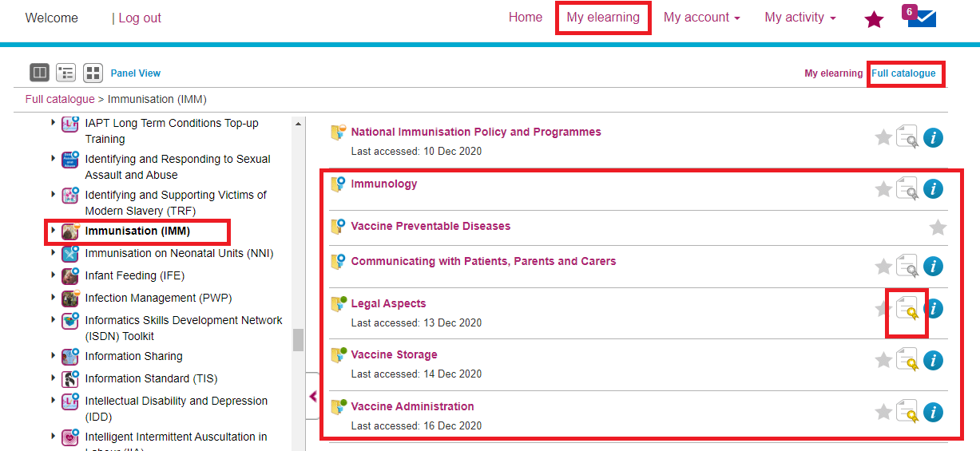View certificate icon for Legal Aspects

click(x=907, y=308)
